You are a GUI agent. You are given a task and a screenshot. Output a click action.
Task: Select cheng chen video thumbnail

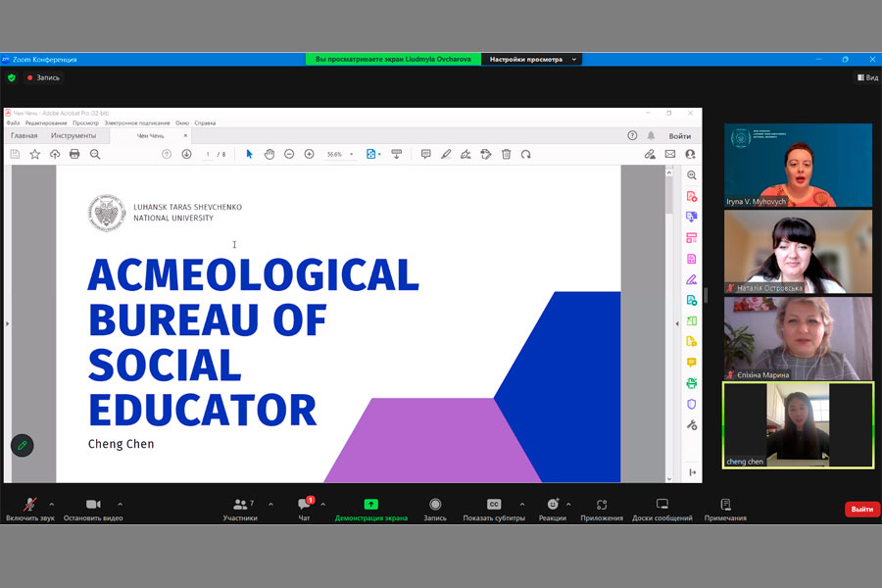click(x=798, y=424)
